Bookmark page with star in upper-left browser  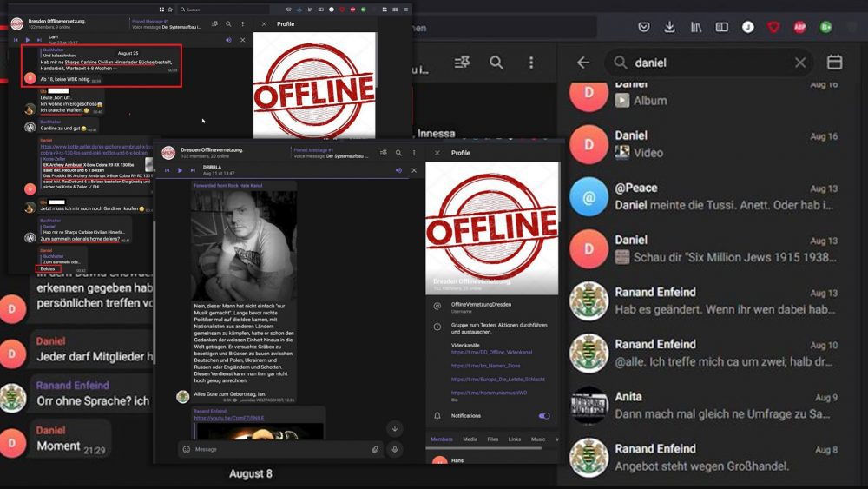coord(170,10)
